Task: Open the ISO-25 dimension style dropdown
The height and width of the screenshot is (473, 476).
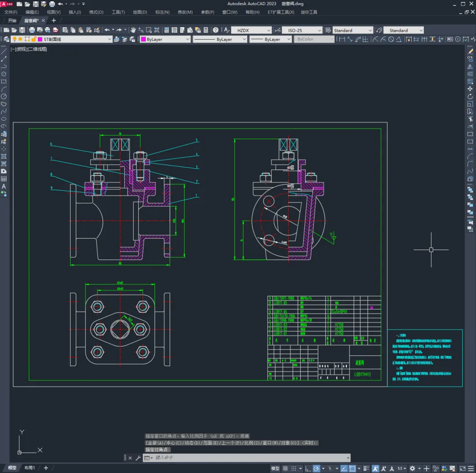Action: (302, 30)
